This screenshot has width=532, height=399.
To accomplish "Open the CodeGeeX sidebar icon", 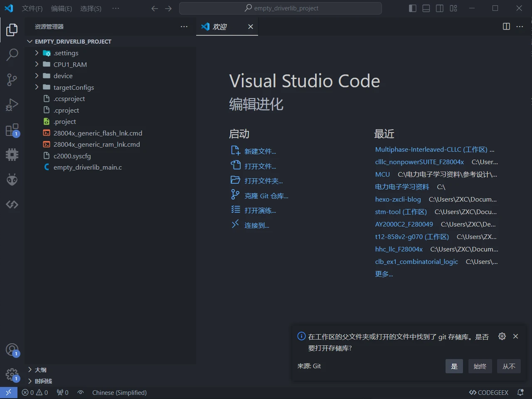I will click(12, 205).
